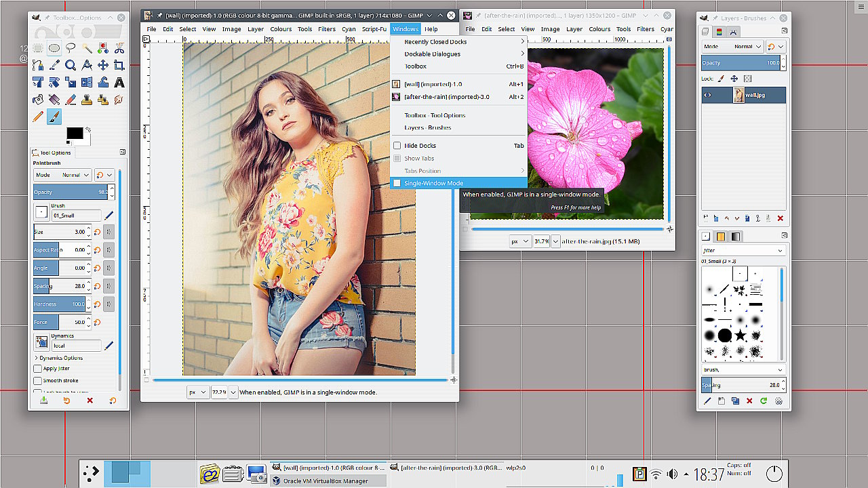Toggle lock position icon in Layers

click(734, 79)
